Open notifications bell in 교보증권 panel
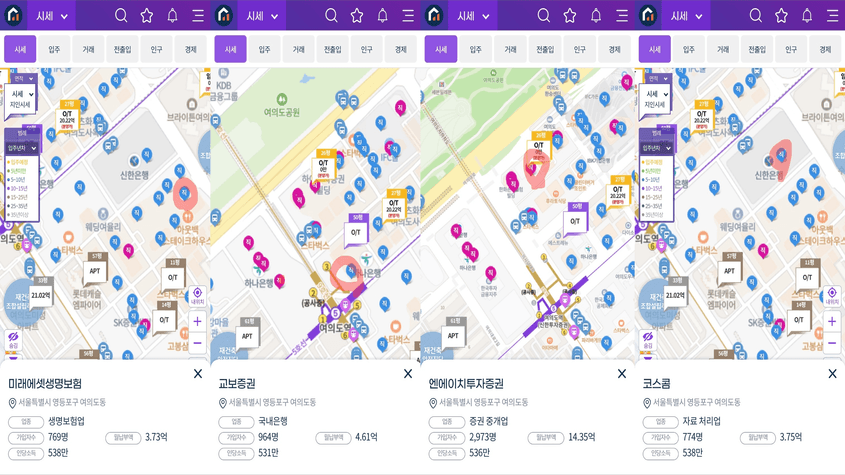 click(x=383, y=16)
